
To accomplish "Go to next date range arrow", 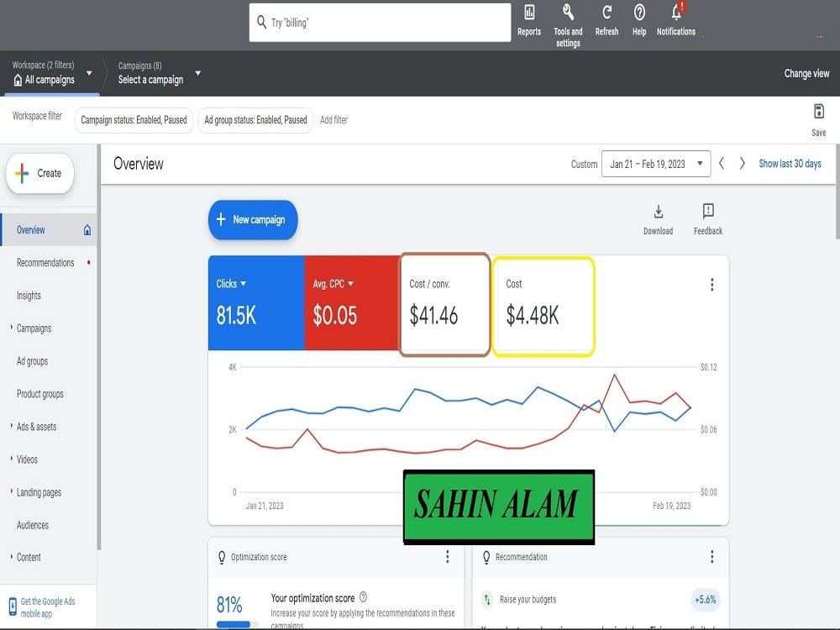I will click(742, 164).
